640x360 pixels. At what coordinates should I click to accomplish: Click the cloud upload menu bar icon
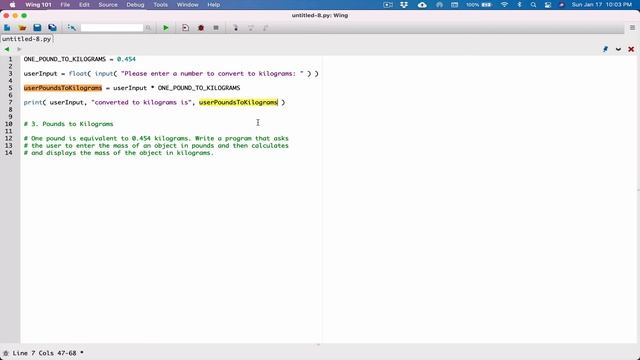click(422, 5)
